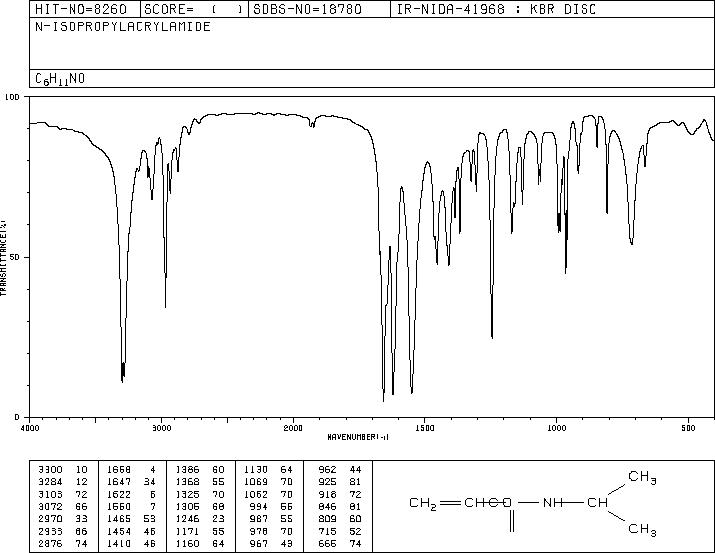Select peak 1647 in the peak table

point(119,482)
